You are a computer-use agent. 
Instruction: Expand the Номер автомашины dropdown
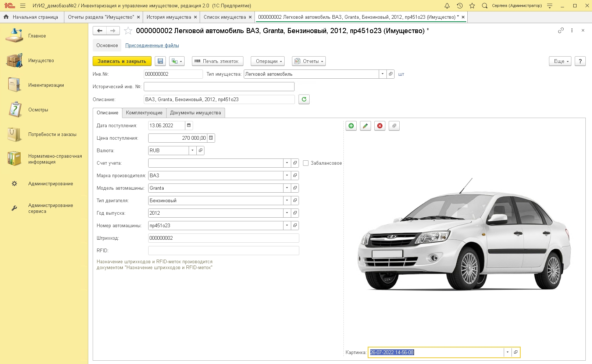coord(287,225)
